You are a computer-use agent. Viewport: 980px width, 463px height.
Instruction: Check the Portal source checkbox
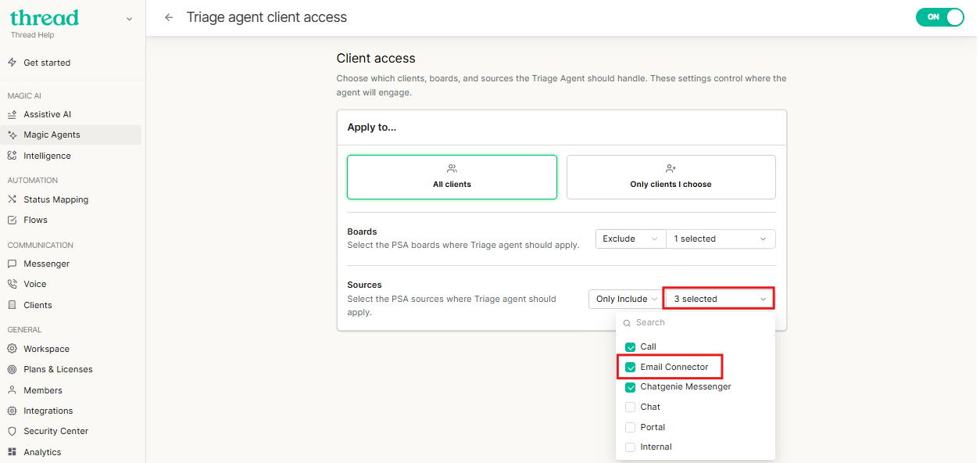(x=631, y=427)
